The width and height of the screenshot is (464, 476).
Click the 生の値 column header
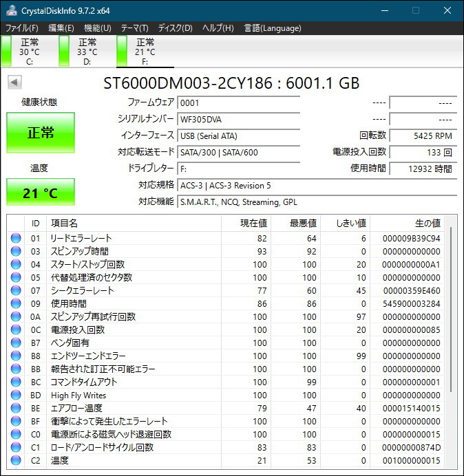tap(407, 223)
